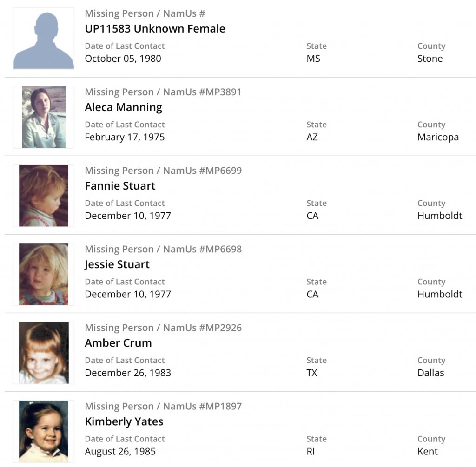476x467 pixels.
Task: Select the Jessie Stuart name heading
Action: (117, 264)
